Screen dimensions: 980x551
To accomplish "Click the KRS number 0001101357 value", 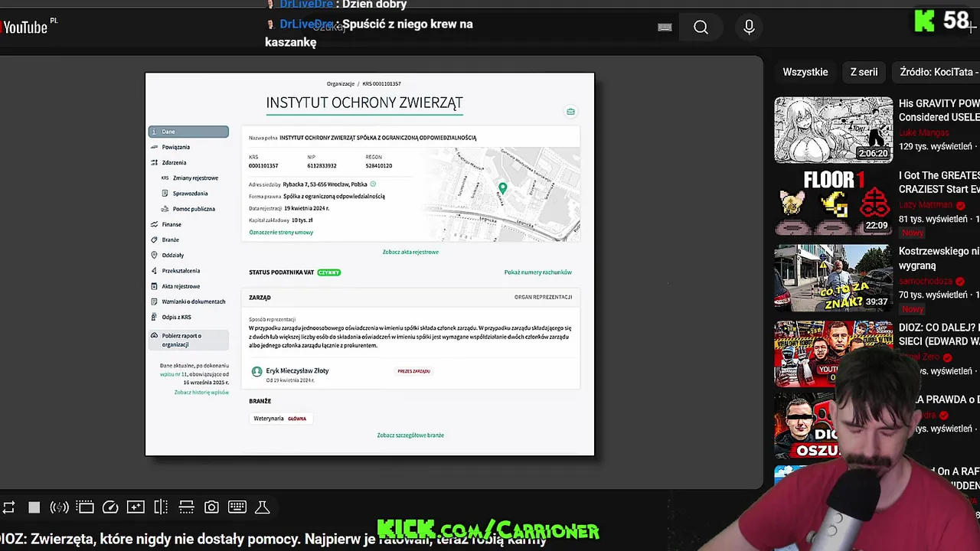I will pyautogui.click(x=263, y=166).
